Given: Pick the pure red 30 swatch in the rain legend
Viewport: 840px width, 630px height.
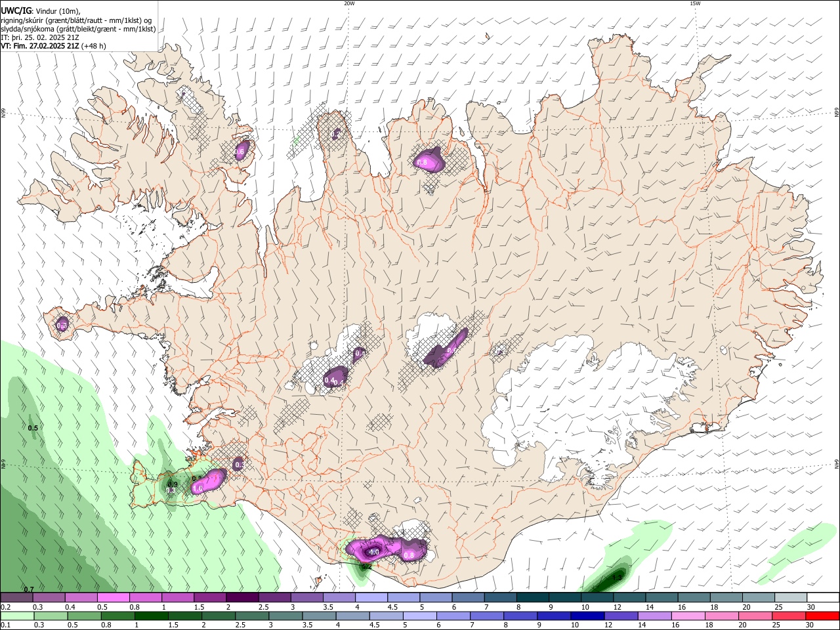Looking at the screenshot, I should coord(822,616).
